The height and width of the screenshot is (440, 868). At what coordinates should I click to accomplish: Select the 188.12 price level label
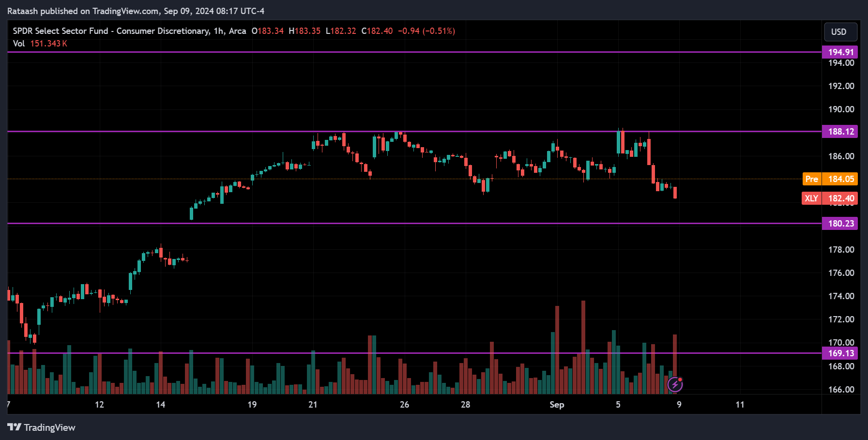tap(840, 132)
